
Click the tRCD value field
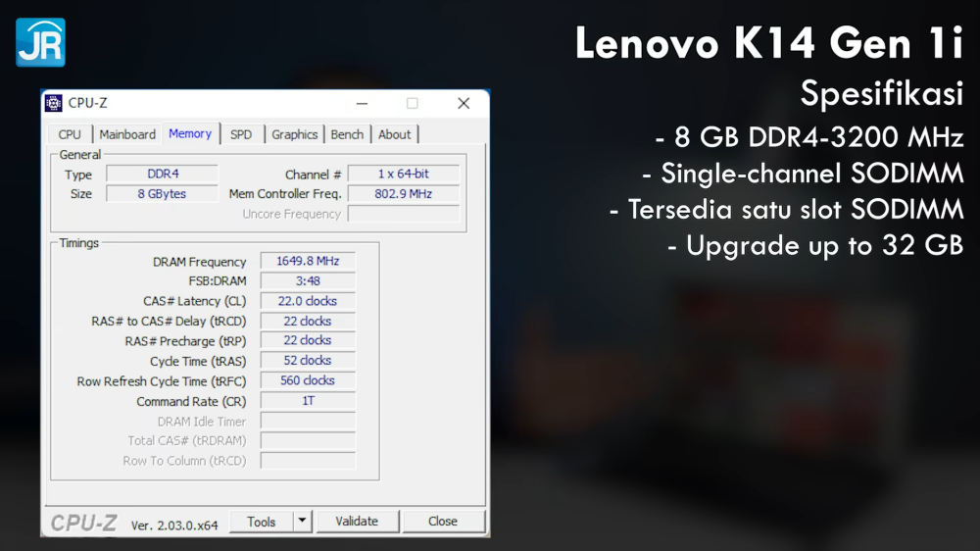click(x=308, y=321)
